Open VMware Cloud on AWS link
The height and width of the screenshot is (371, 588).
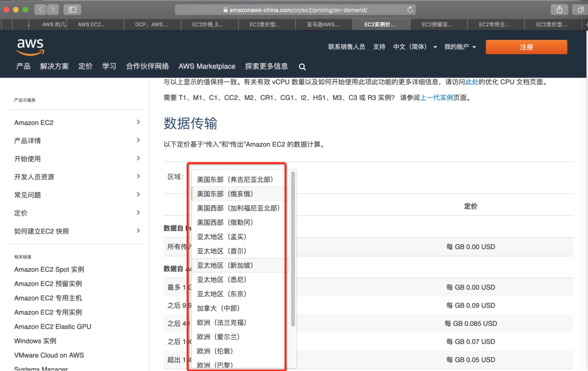(x=49, y=355)
